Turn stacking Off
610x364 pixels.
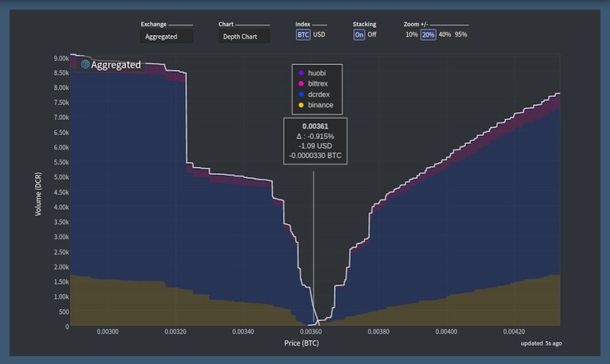point(372,35)
